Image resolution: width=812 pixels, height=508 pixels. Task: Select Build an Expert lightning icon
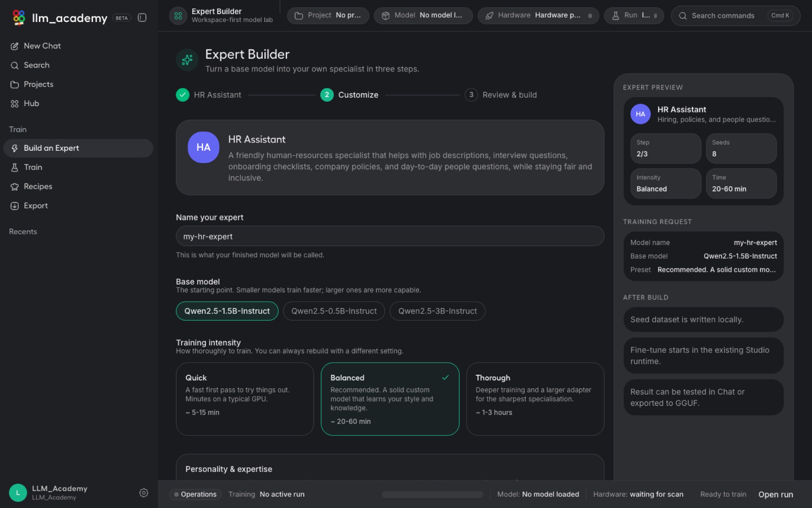(15, 148)
